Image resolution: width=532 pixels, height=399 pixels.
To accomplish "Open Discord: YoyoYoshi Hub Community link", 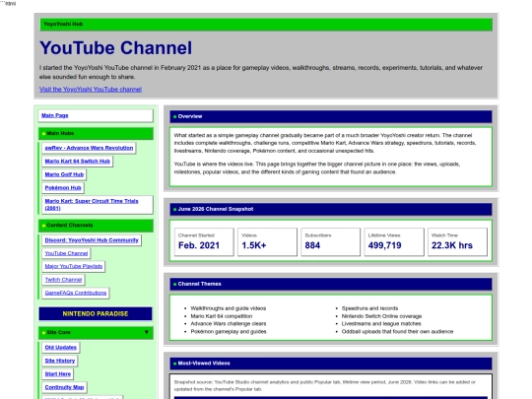I will 92,240.
